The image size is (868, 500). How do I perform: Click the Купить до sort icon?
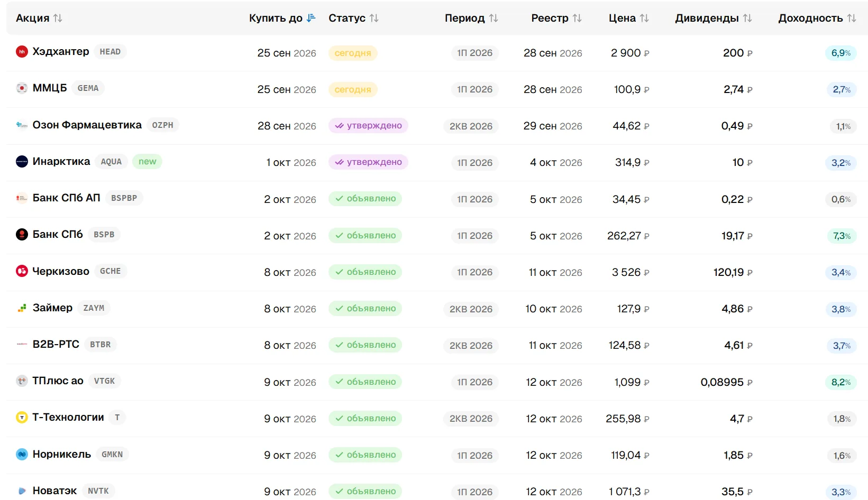pos(311,18)
